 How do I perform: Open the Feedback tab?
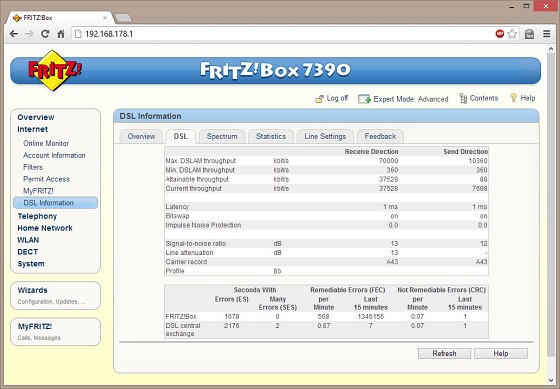[x=380, y=136]
